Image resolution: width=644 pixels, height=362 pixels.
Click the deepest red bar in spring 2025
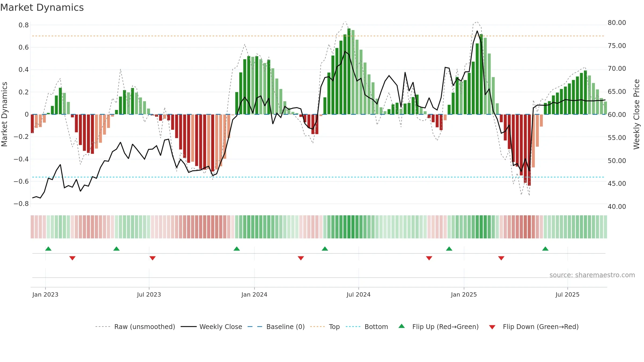coord(529,150)
